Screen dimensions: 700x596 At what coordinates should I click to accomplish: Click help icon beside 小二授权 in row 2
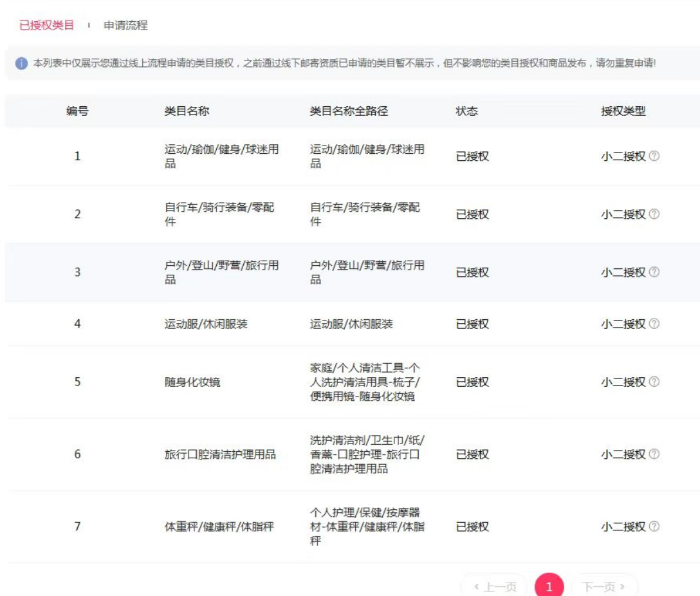pyautogui.click(x=654, y=214)
